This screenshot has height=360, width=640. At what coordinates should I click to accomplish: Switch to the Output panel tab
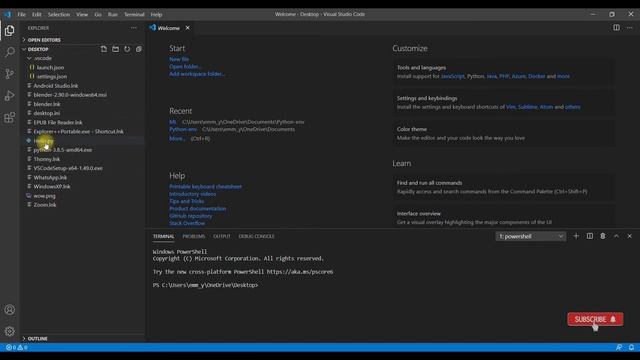point(222,236)
